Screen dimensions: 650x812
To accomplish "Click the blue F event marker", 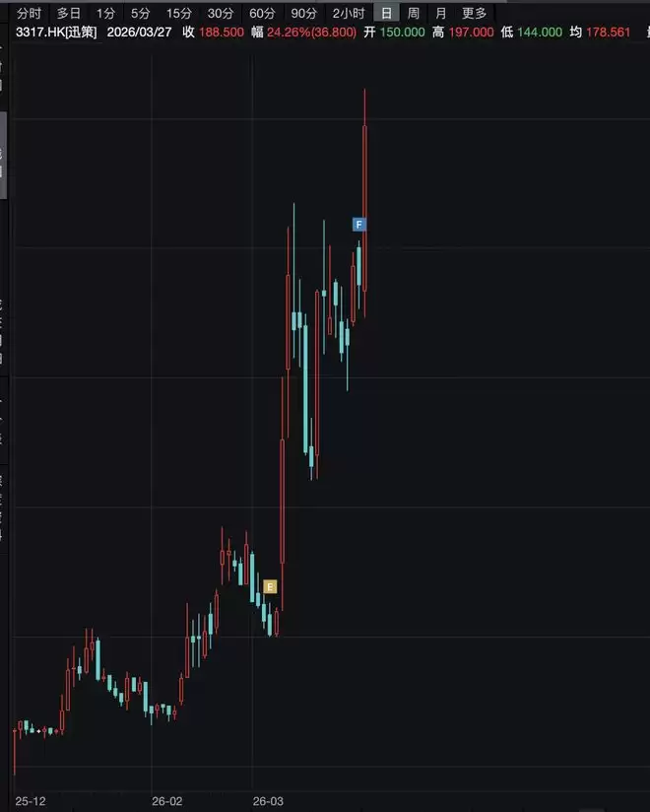I will (358, 225).
